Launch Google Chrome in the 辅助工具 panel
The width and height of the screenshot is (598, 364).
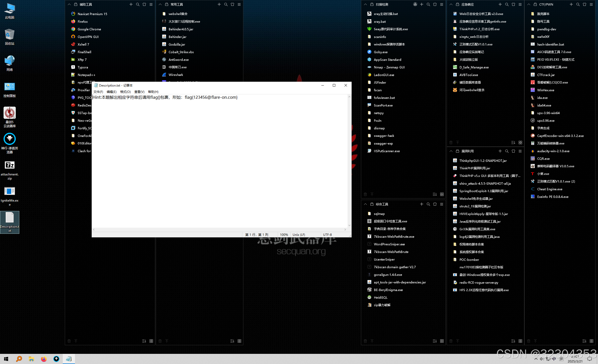point(89,29)
